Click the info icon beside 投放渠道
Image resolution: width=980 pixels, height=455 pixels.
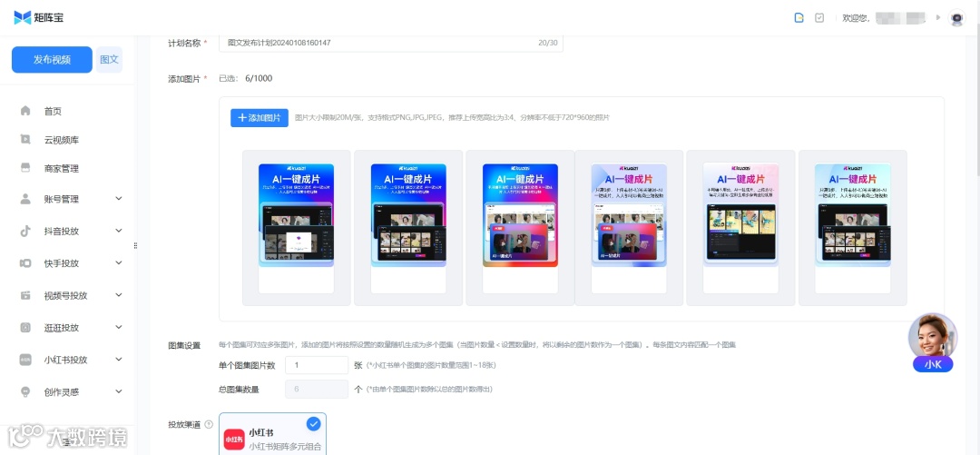click(209, 424)
